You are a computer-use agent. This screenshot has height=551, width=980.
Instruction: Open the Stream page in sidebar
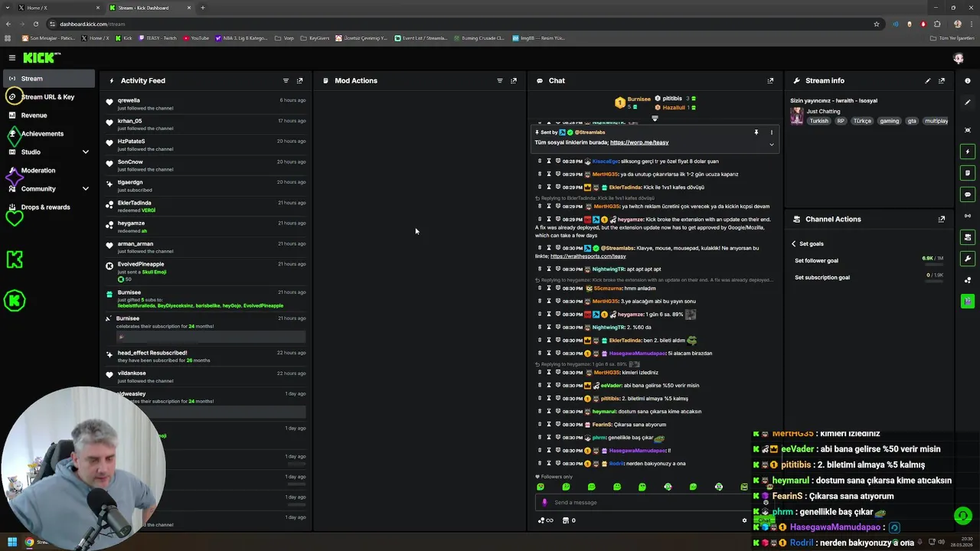pyautogui.click(x=49, y=79)
